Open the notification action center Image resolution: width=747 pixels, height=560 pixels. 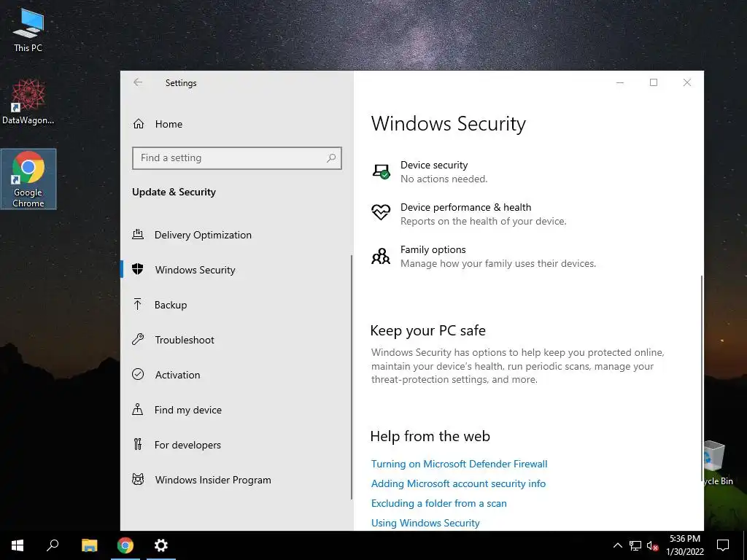723,545
